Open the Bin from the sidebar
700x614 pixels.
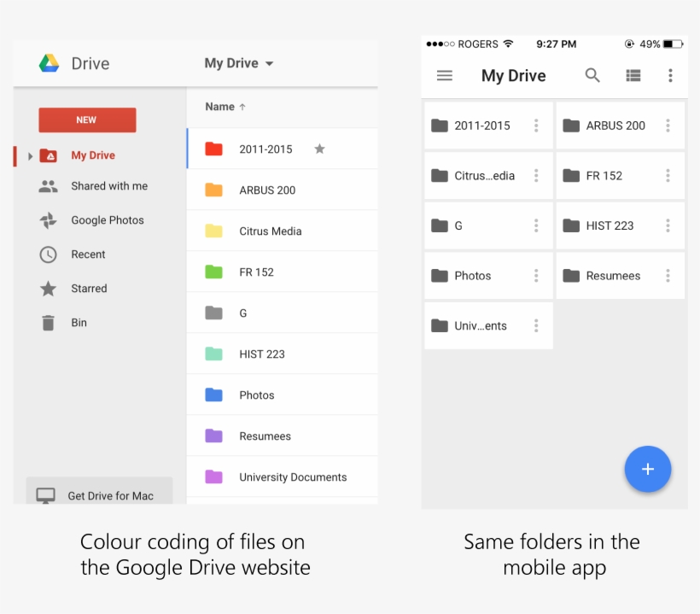pyautogui.click(x=79, y=323)
